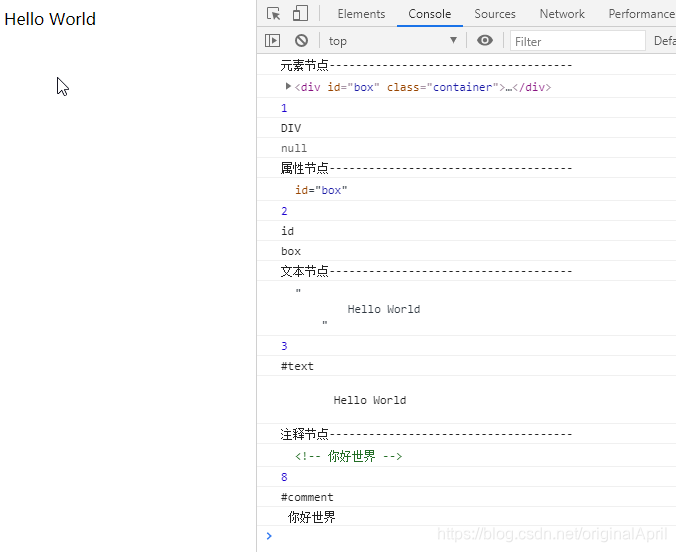This screenshot has width=676, height=552.
Task: Click the null output line
Action: [x=294, y=148]
